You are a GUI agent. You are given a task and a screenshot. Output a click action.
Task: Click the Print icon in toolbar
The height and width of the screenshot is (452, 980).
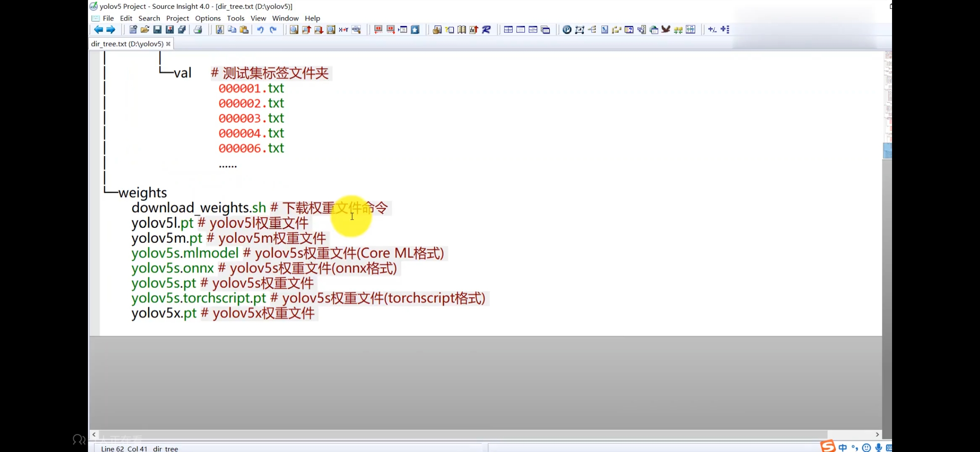coord(198,29)
